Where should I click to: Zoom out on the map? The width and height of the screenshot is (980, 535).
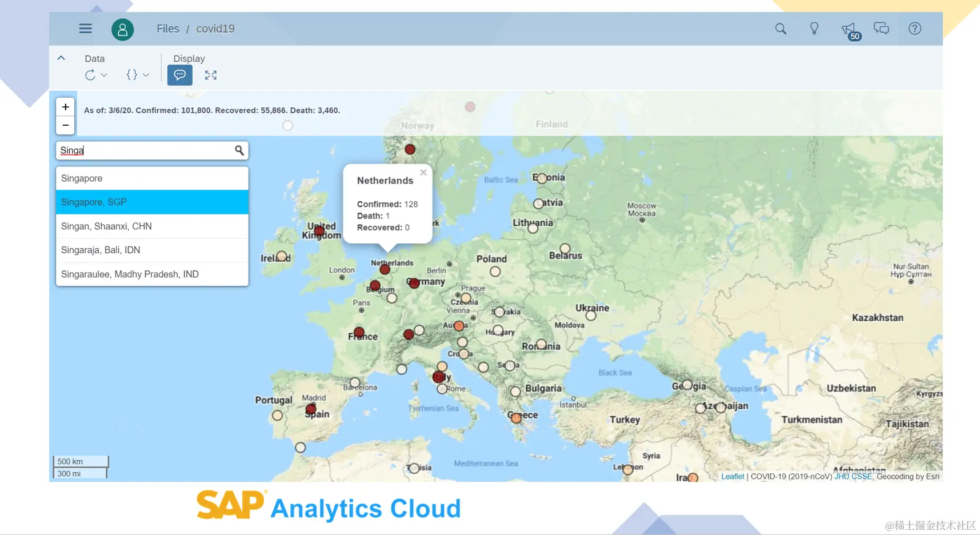66,125
